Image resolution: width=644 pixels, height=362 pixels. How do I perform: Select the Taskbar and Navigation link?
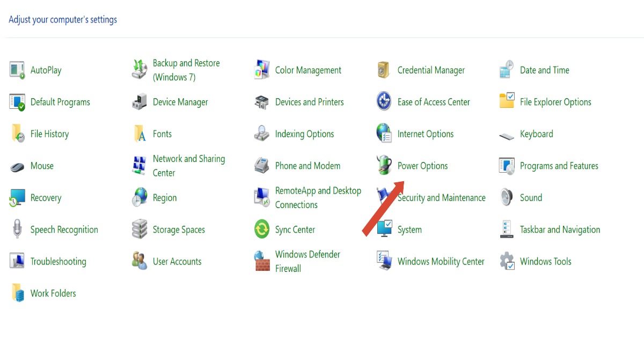560,230
